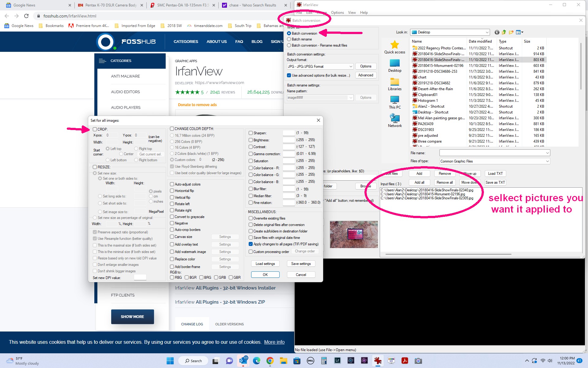Screen dimensions: 588x368
Task: Open Task View on the taskbar
Action: click(x=216, y=361)
